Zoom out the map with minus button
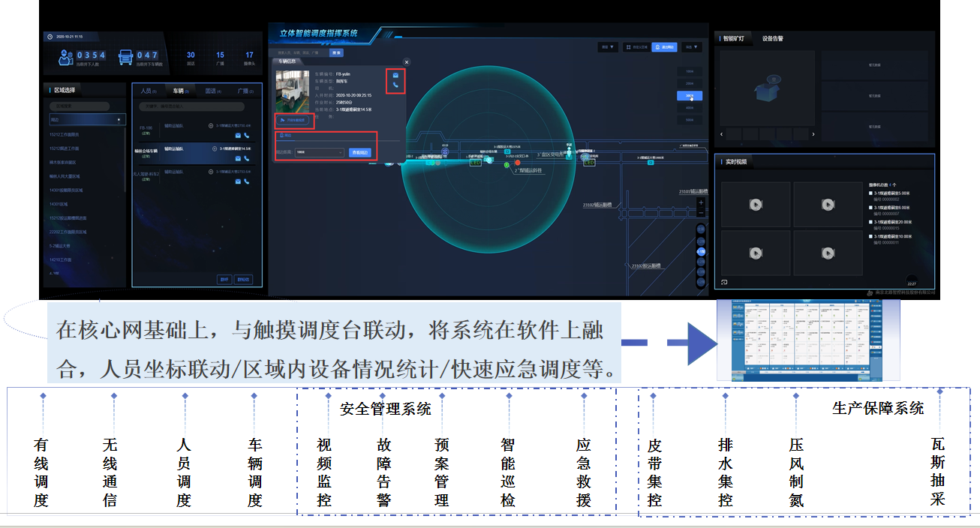Viewport: 980px width, 528px height. pos(701,211)
